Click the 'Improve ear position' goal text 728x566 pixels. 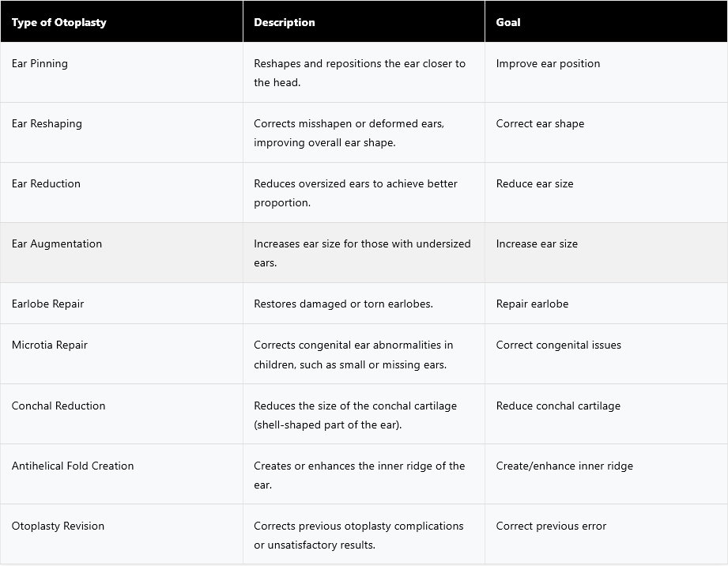click(548, 63)
